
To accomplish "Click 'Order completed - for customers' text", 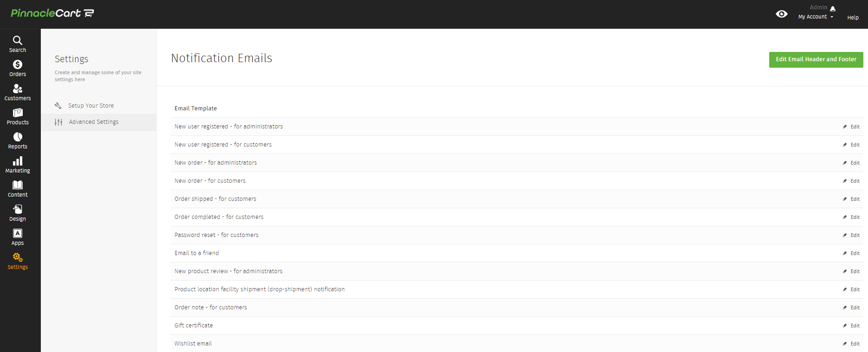I will (219, 217).
